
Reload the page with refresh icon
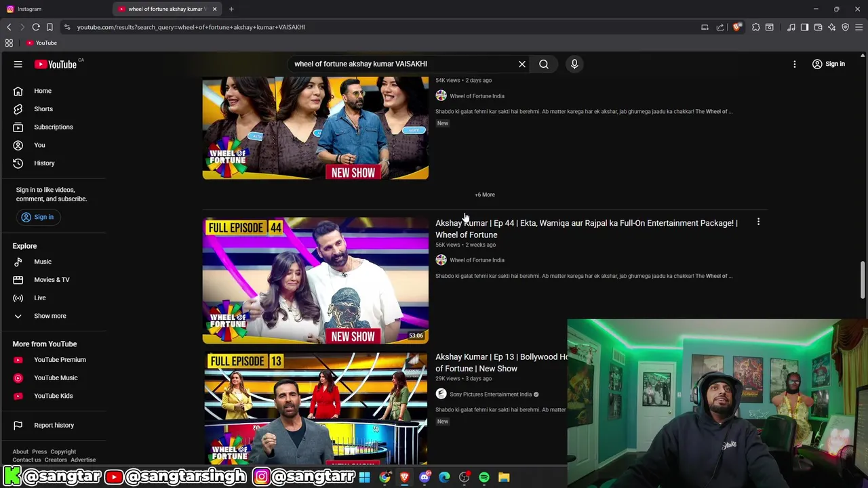(x=36, y=27)
